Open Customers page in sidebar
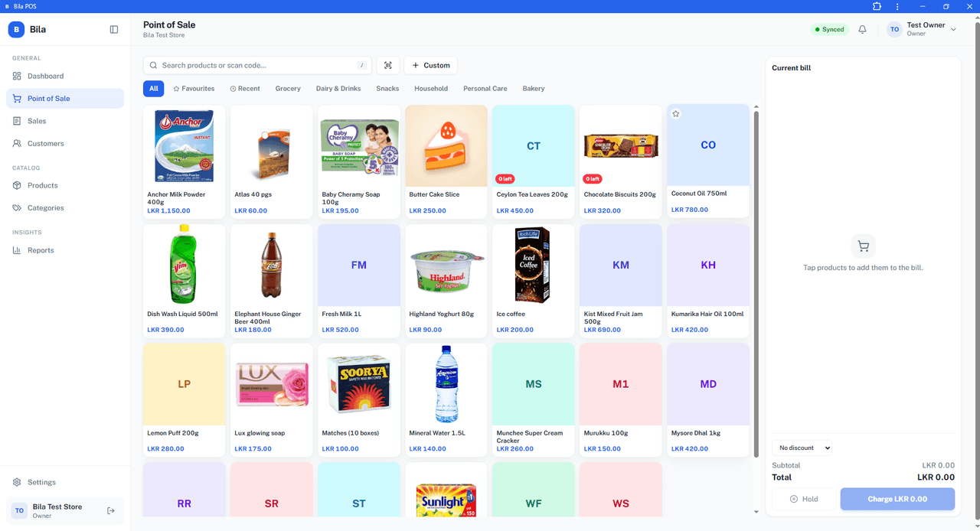 click(x=65, y=144)
